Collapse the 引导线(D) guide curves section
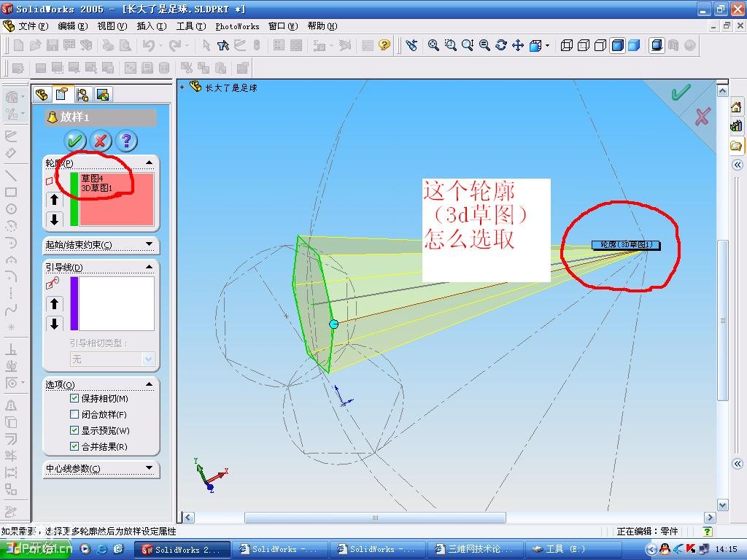Screen dimensions: 747x560 [149, 267]
